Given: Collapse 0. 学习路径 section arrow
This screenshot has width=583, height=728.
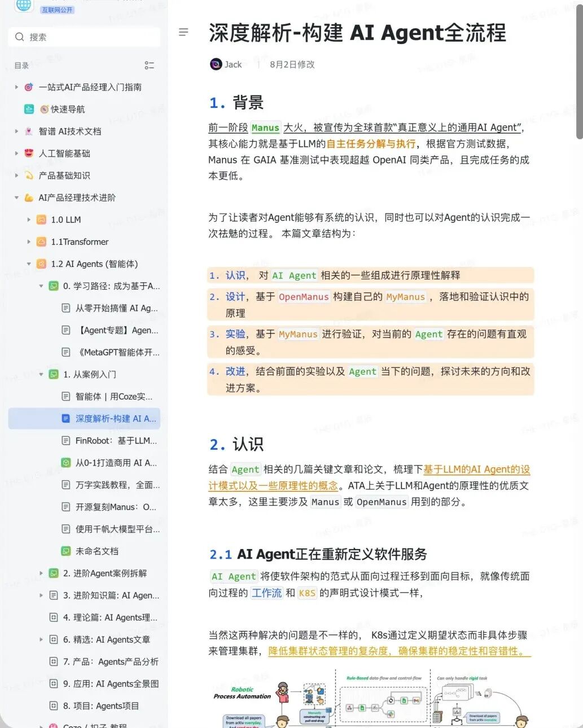Looking at the screenshot, I should click(x=41, y=286).
